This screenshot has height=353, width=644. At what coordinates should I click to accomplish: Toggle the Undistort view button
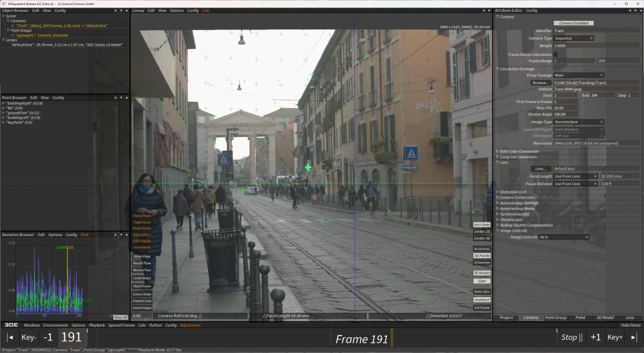pyautogui.click(x=482, y=300)
